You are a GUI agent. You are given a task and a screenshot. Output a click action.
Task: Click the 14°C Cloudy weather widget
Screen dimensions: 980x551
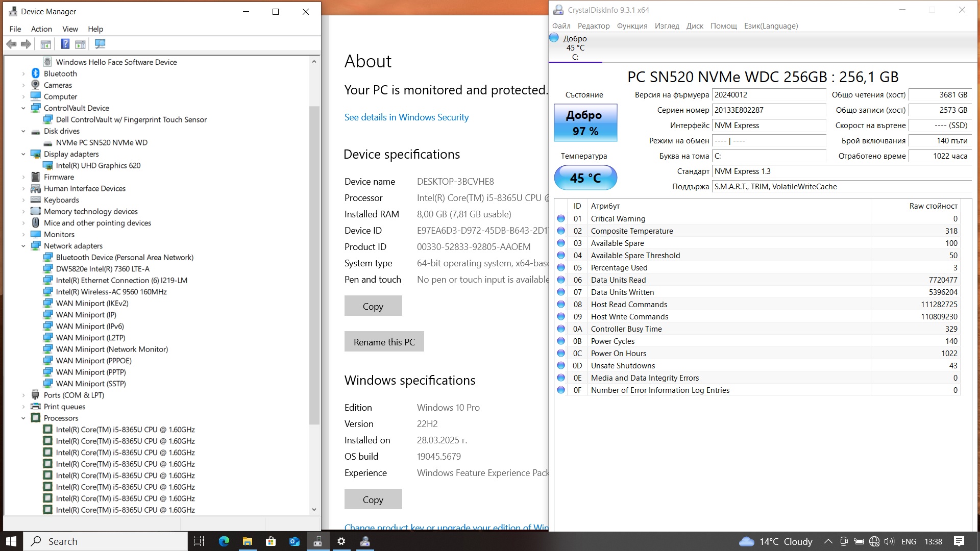click(776, 541)
